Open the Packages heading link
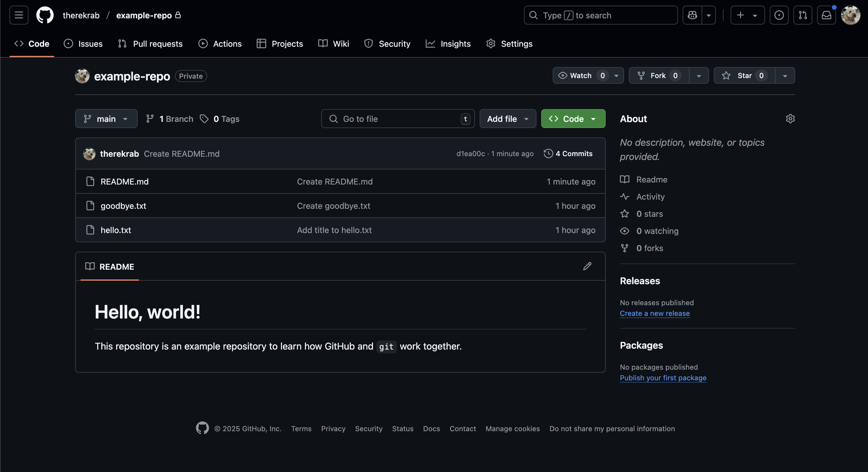 pos(641,345)
